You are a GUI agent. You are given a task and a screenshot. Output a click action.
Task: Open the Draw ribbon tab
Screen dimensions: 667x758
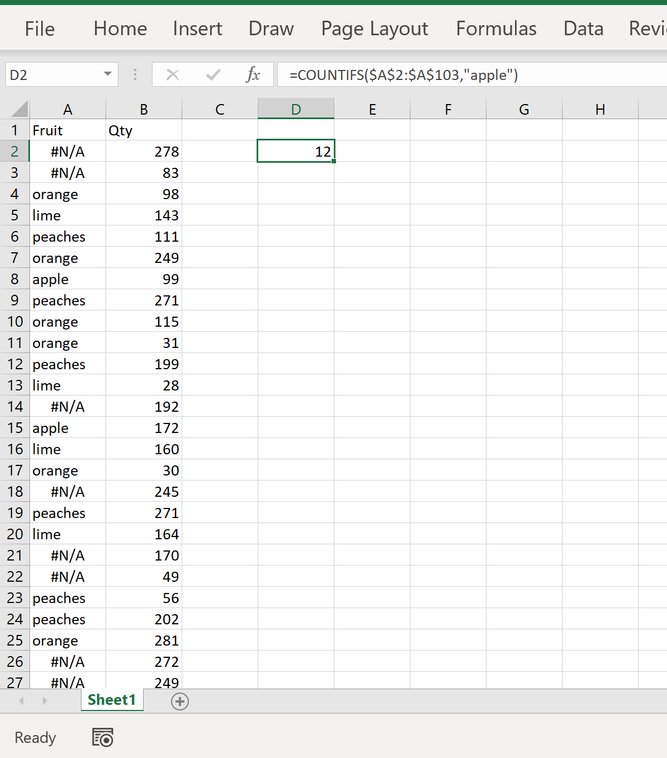tap(271, 29)
